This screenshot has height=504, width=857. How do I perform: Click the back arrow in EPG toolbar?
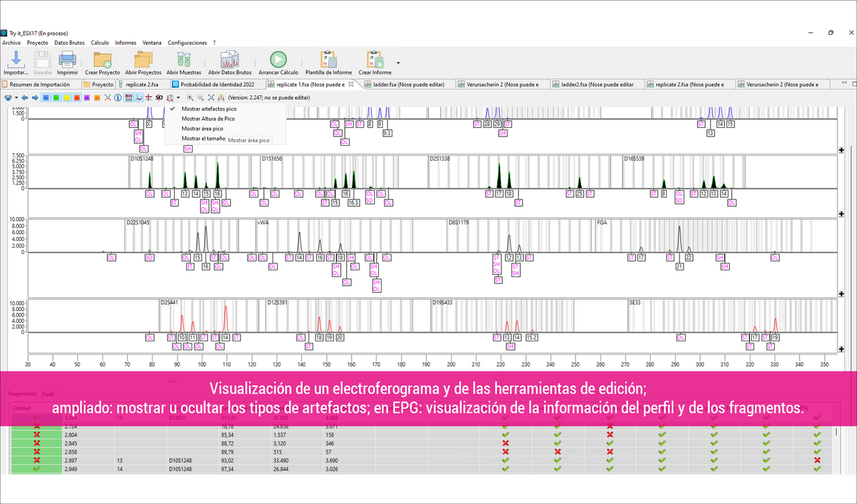point(25,98)
